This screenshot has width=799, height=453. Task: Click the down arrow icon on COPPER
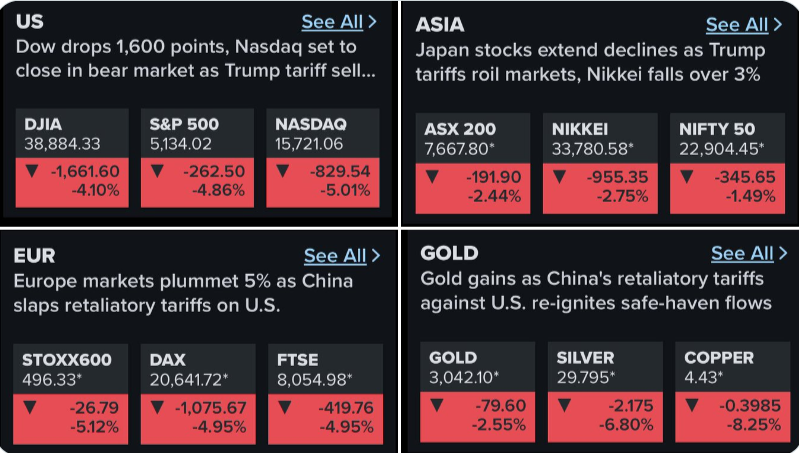click(x=693, y=405)
